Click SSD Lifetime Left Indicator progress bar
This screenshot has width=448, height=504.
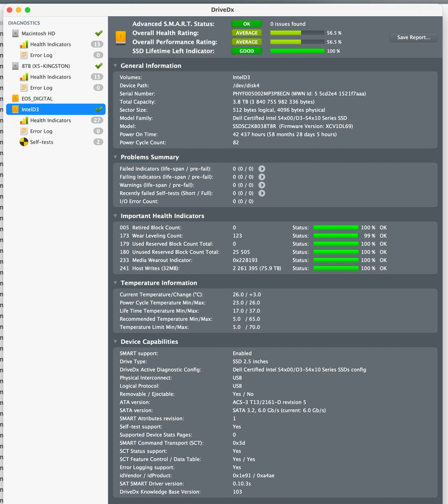(297, 51)
